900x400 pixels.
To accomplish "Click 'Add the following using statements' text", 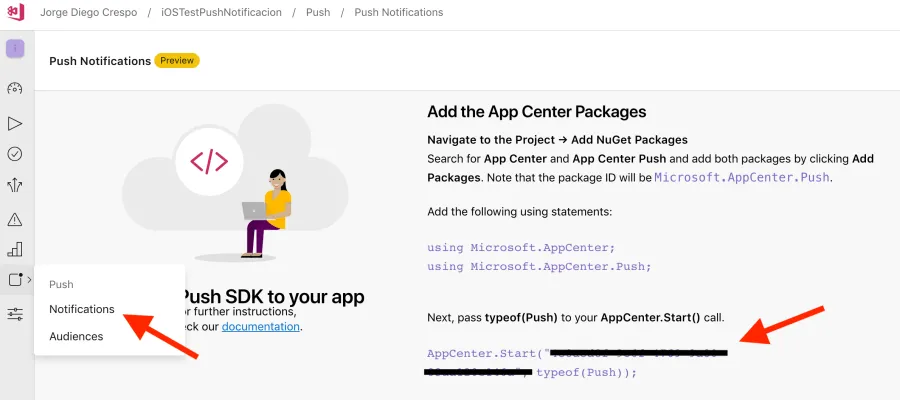I will point(519,212).
